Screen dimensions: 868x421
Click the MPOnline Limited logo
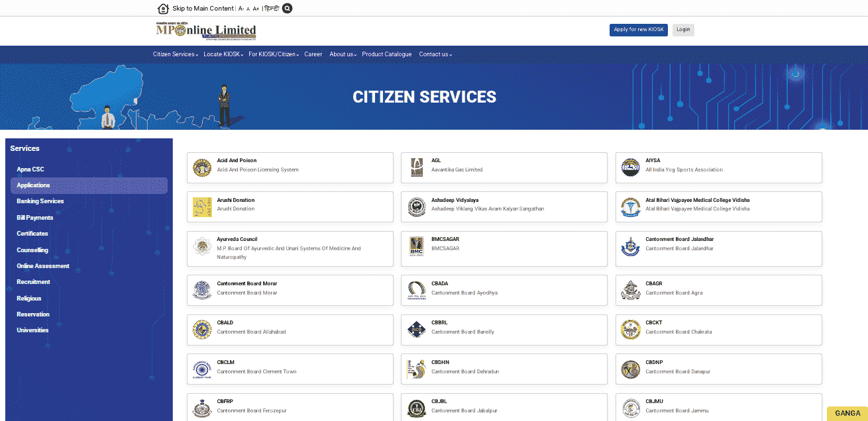206,30
